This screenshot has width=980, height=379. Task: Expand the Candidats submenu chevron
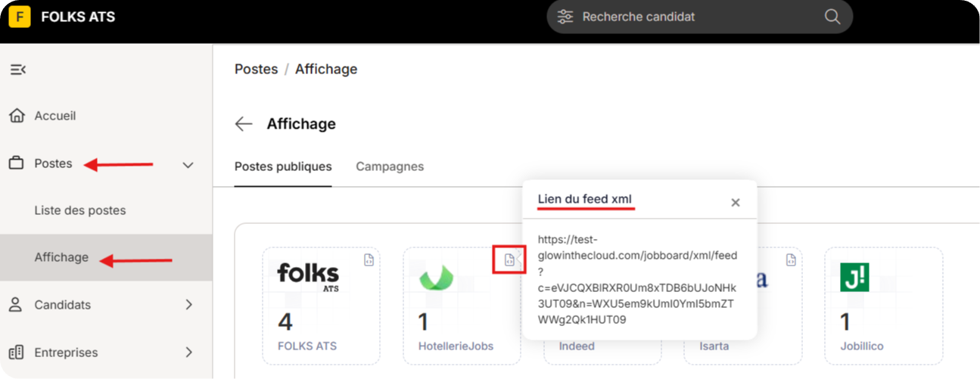[188, 305]
